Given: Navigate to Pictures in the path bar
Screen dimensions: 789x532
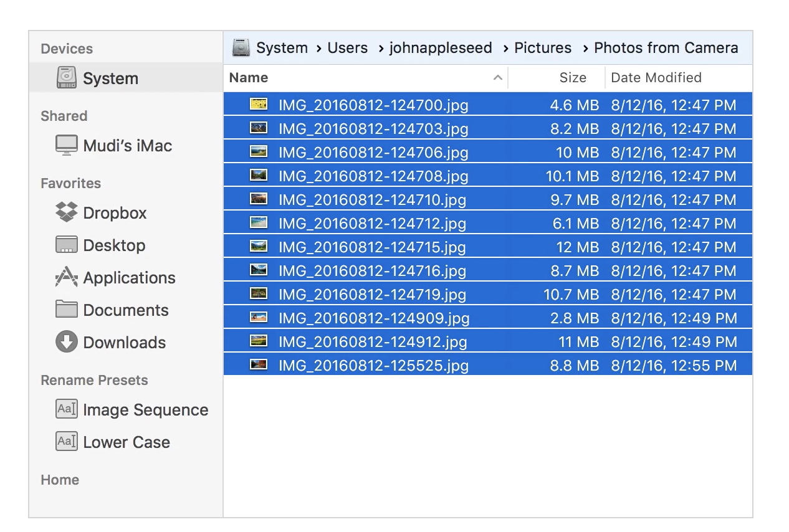Looking at the screenshot, I should click(x=542, y=48).
